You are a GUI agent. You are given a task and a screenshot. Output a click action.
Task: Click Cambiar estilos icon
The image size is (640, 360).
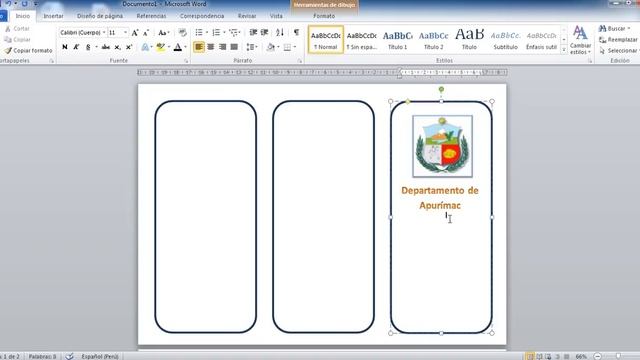click(x=580, y=40)
